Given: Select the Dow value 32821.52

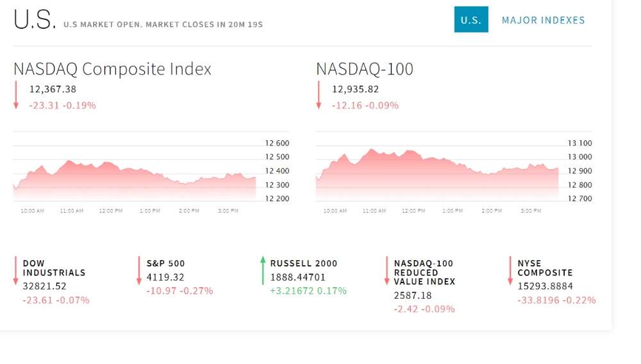Looking at the screenshot, I should tap(45, 286).
